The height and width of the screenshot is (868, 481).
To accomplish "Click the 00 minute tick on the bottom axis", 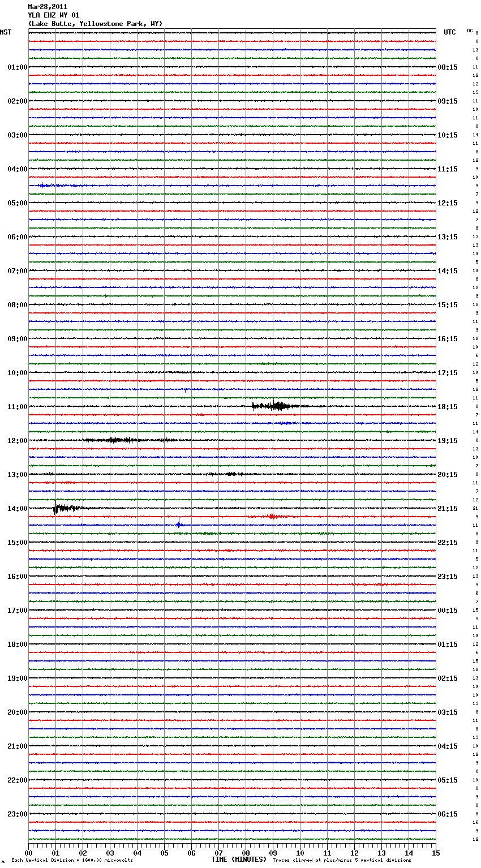I will coord(29,853).
